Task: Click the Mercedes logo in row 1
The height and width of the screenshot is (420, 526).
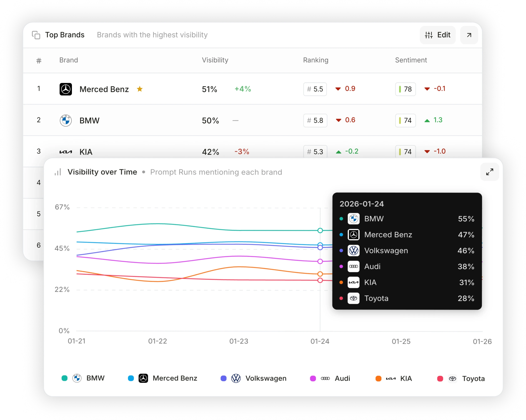Action: pyautogui.click(x=66, y=89)
